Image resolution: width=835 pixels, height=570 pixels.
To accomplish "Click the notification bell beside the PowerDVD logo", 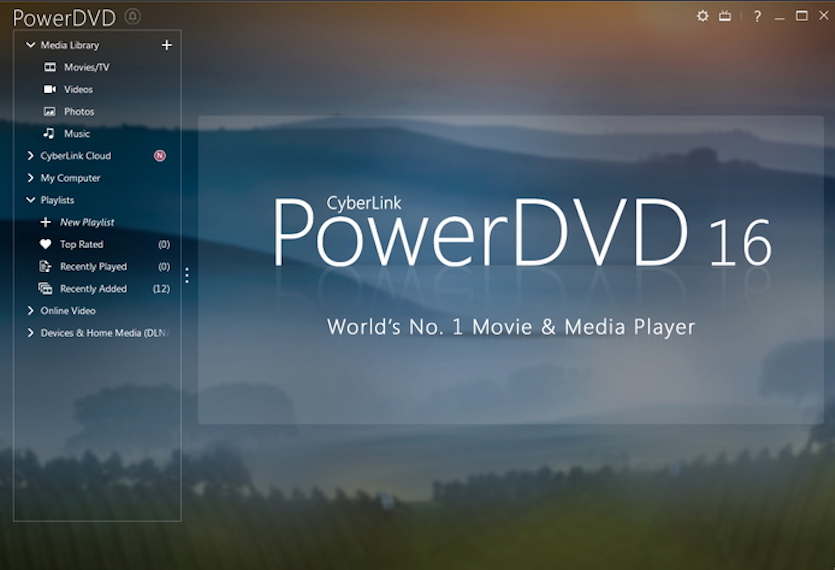I will click(133, 17).
